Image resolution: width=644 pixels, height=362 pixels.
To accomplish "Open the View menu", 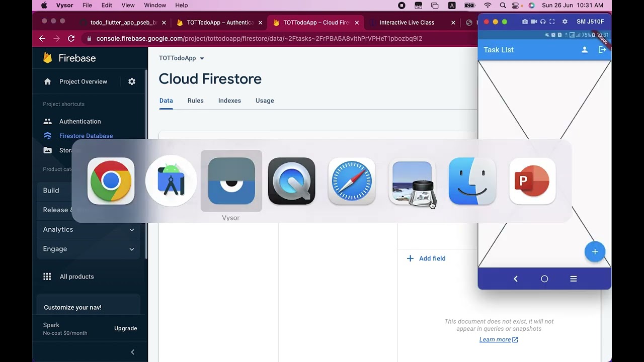I will pos(128,5).
